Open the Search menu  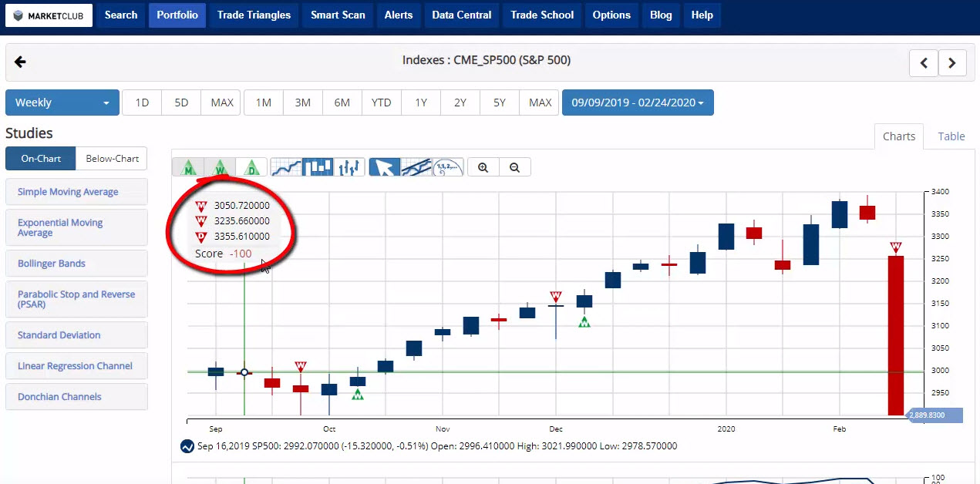121,15
